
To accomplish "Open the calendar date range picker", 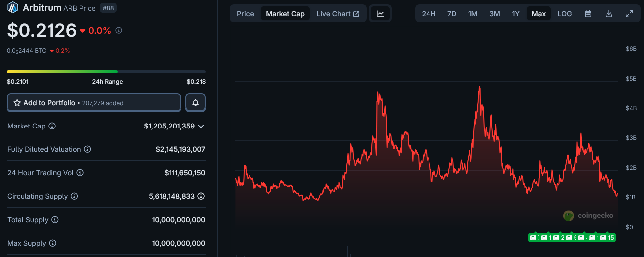I will tap(588, 14).
